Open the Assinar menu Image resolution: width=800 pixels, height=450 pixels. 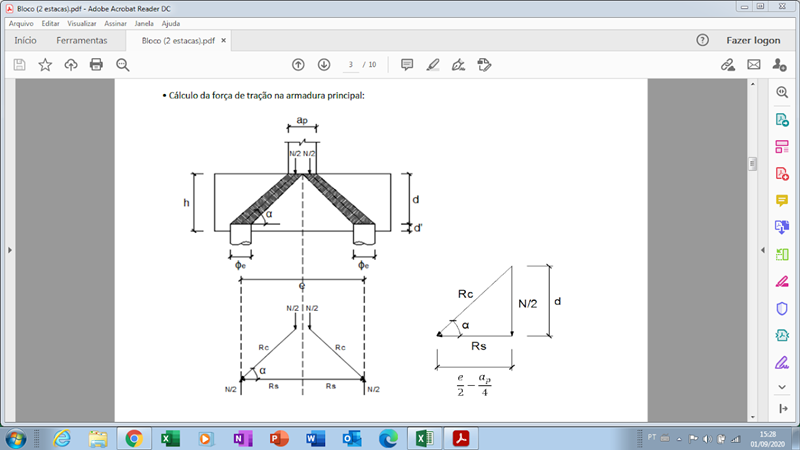(x=115, y=23)
